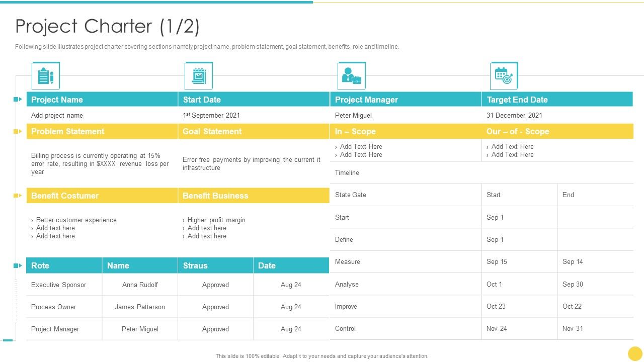Select the Straus column header
Image resolution: width=644 pixels, height=362 pixels.
pyautogui.click(x=215, y=265)
